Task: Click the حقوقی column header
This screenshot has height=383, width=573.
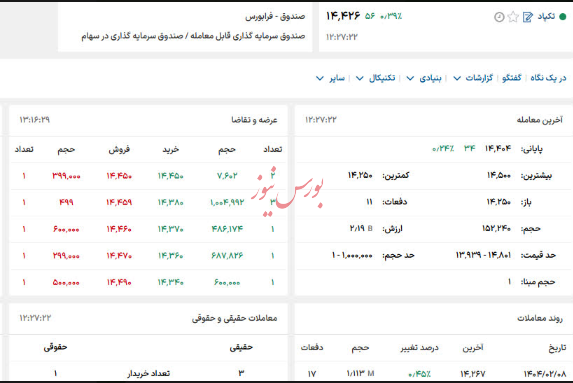Action: pyautogui.click(x=55, y=347)
